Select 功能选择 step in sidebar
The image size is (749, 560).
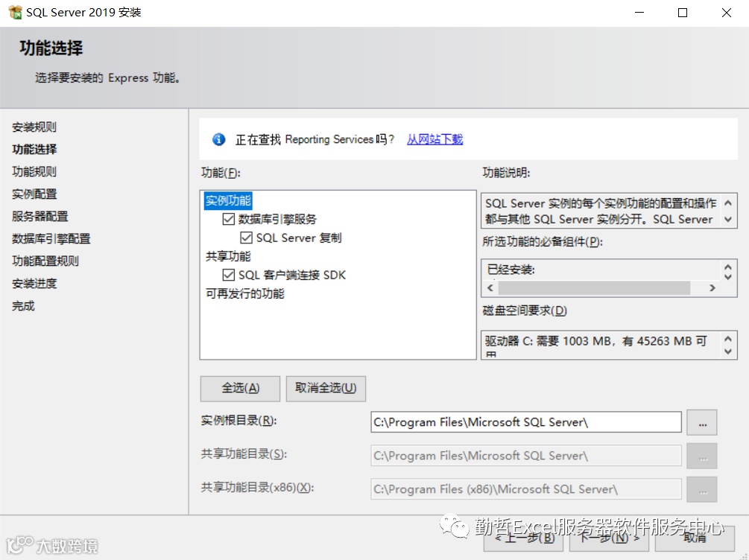point(34,150)
